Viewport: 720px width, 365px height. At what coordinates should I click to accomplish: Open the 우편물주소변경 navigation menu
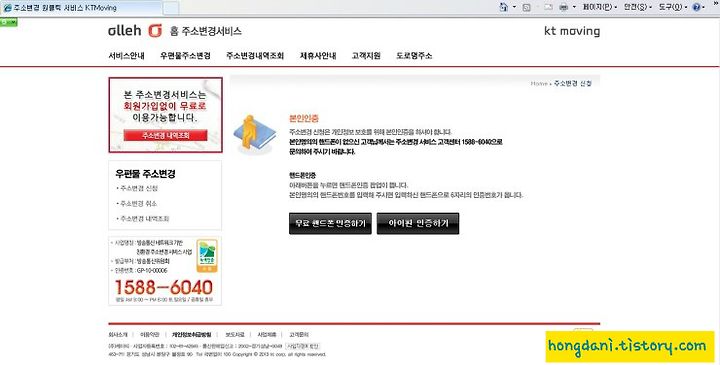pyautogui.click(x=185, y=56)
